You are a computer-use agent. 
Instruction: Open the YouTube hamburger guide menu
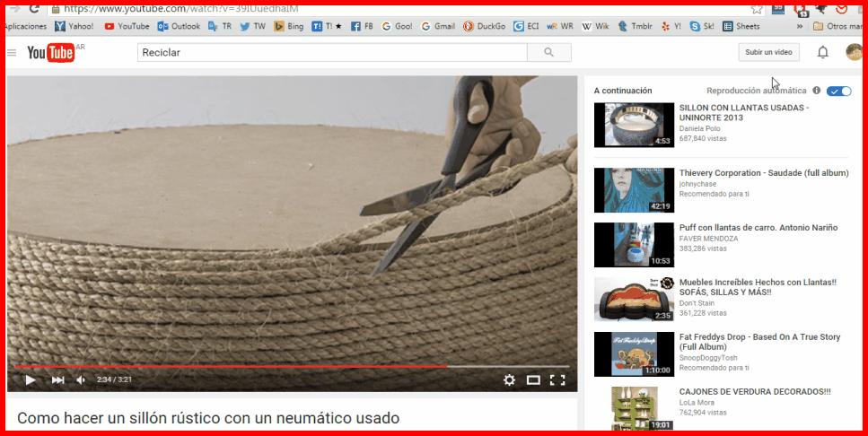point(12,53)
